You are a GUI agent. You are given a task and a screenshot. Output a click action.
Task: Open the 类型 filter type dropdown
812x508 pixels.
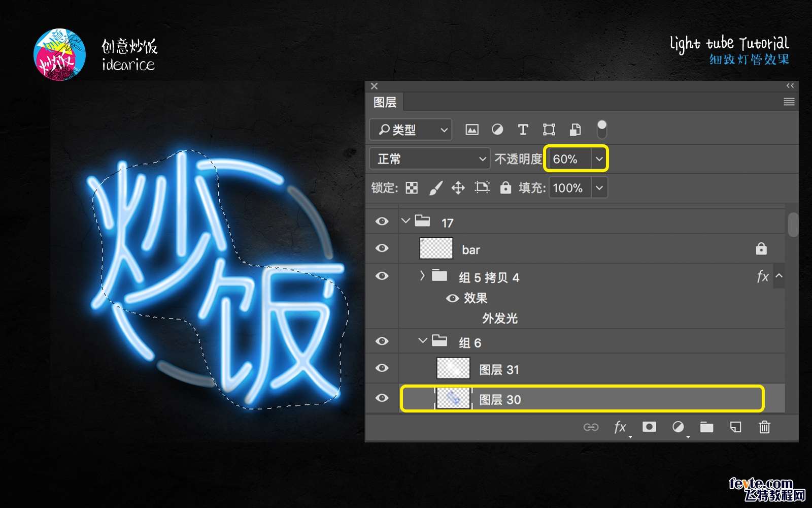tap(411, 130)
